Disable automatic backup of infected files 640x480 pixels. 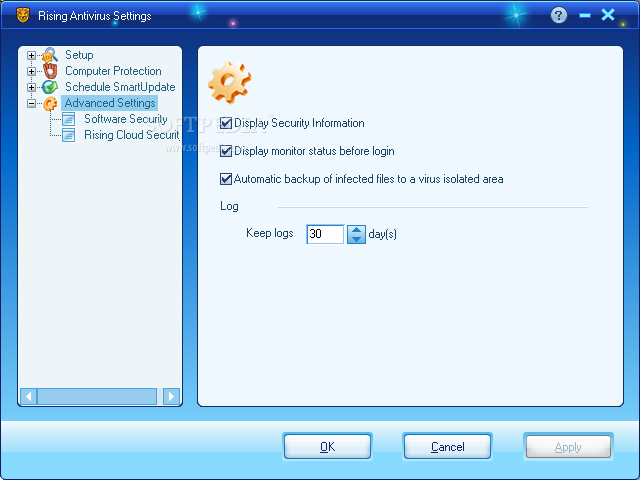point(226,179)
